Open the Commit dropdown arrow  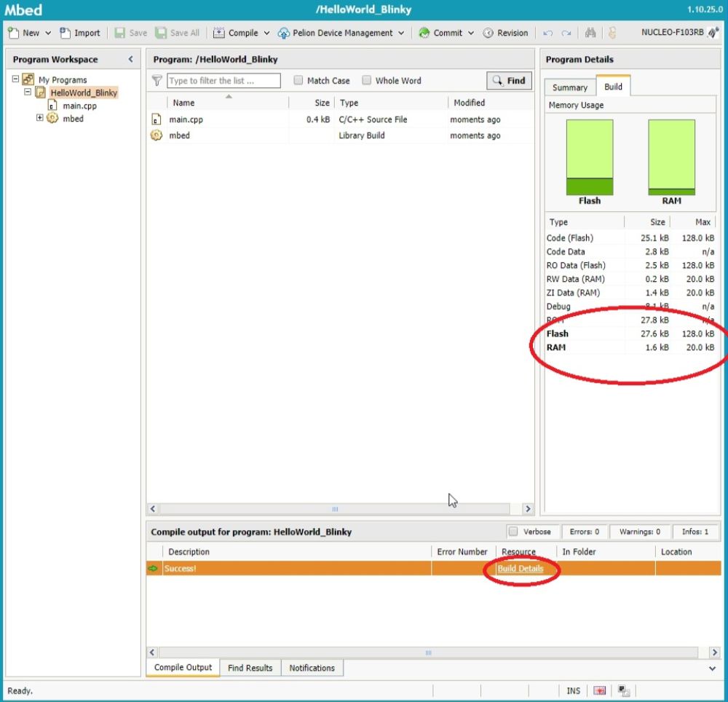471,33
